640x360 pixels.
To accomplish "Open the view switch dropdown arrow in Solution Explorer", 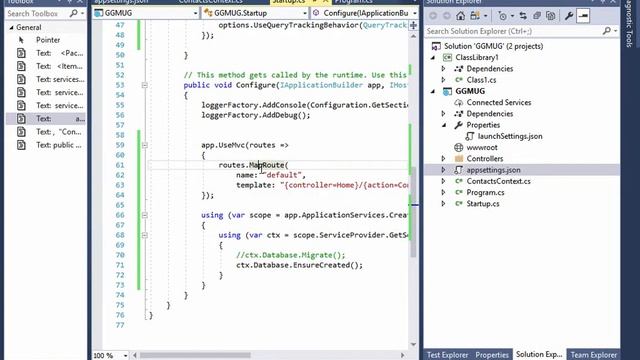I will point(485,16).
